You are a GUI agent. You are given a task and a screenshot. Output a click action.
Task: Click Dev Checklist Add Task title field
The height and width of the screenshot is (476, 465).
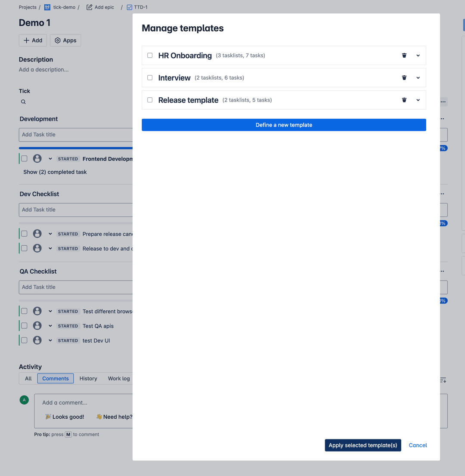tap(76, 210)
